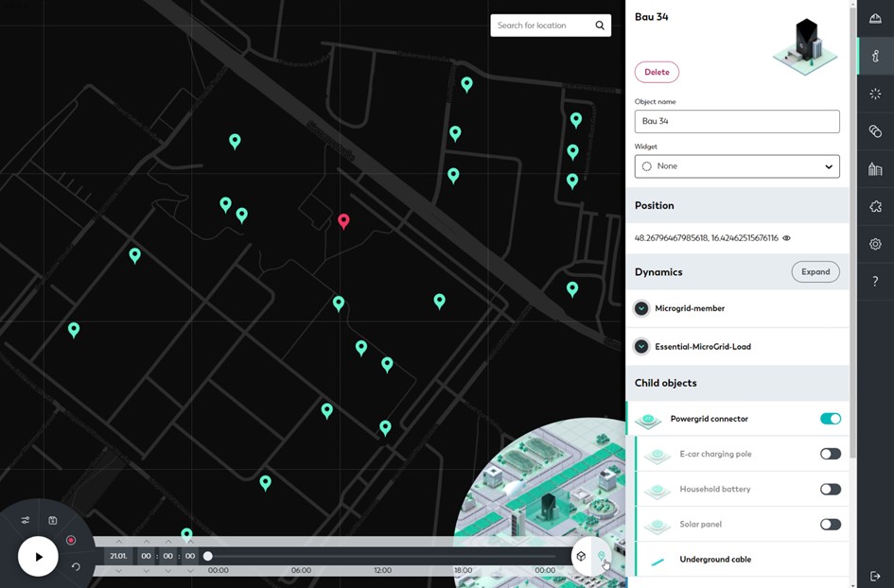This screenshot has width=894, height=588.
Task: Switch to 3D cube view
Action: [581, 556]
